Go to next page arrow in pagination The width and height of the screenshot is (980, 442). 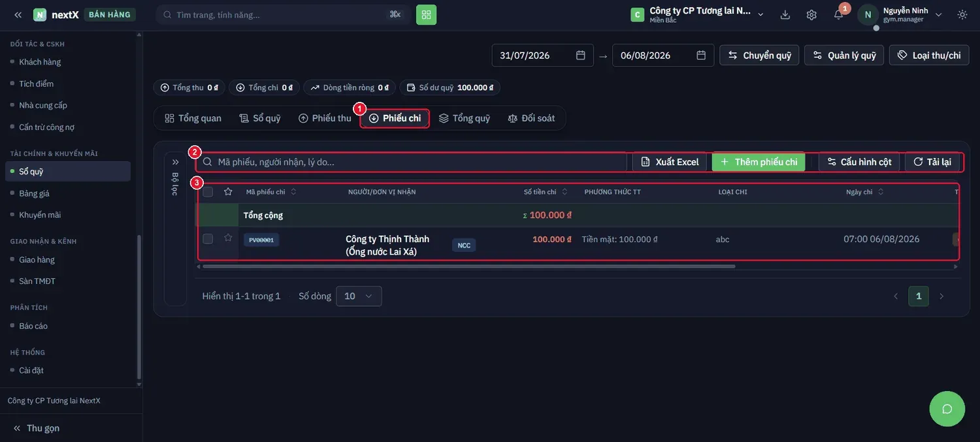(941, 296)
